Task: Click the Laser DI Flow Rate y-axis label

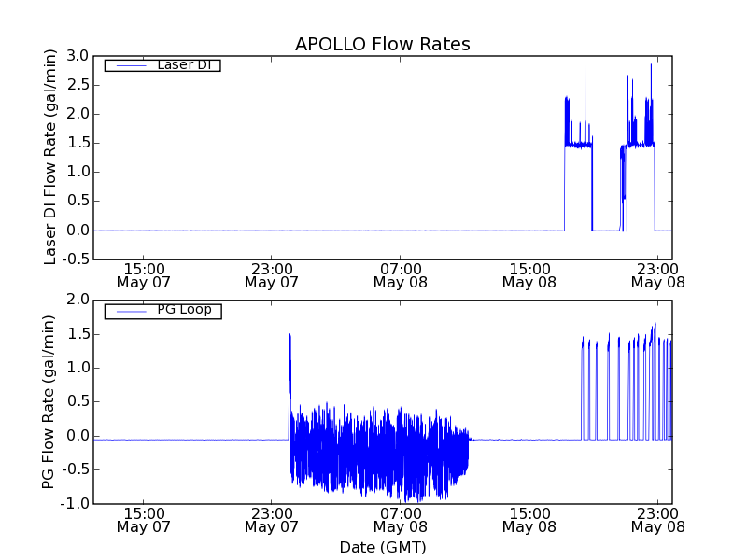Action: coord(51,158)
